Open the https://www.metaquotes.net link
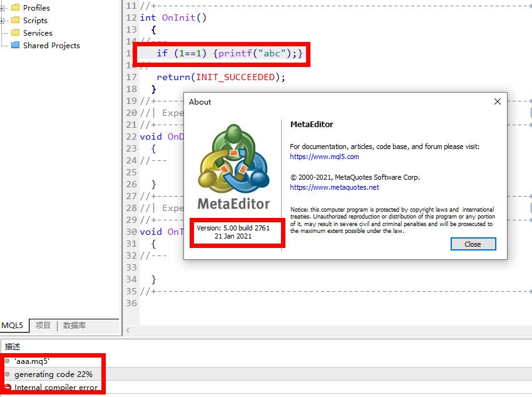This screenshot has width=532, height=397. pyautogui.click(x=334, y=187)
